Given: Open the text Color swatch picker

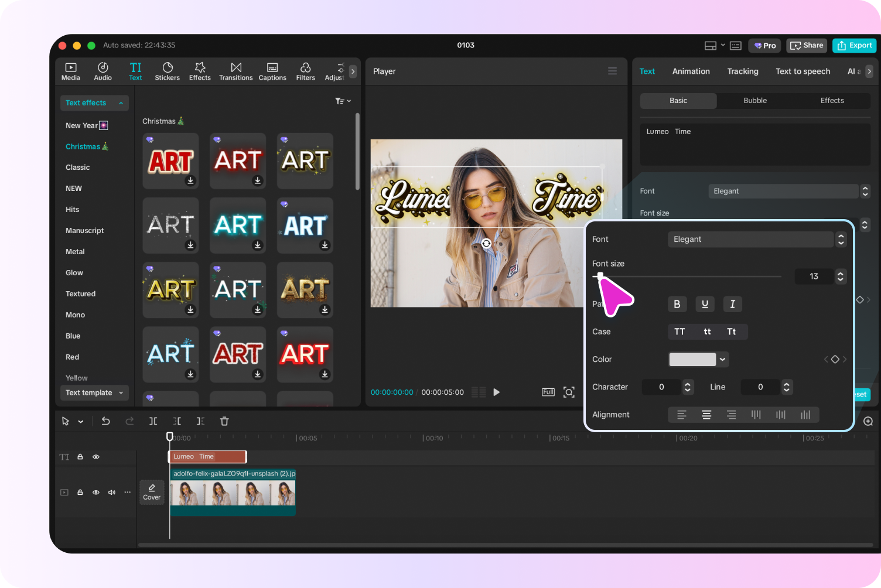Looking at the screenshot, I should [x=698, y=359].
